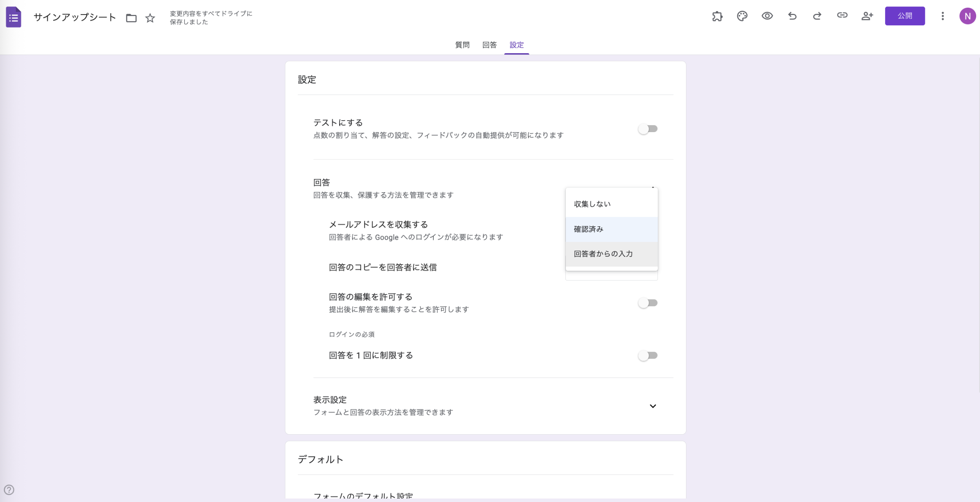Open the help icon at bottom left

(x=9, y=489)
